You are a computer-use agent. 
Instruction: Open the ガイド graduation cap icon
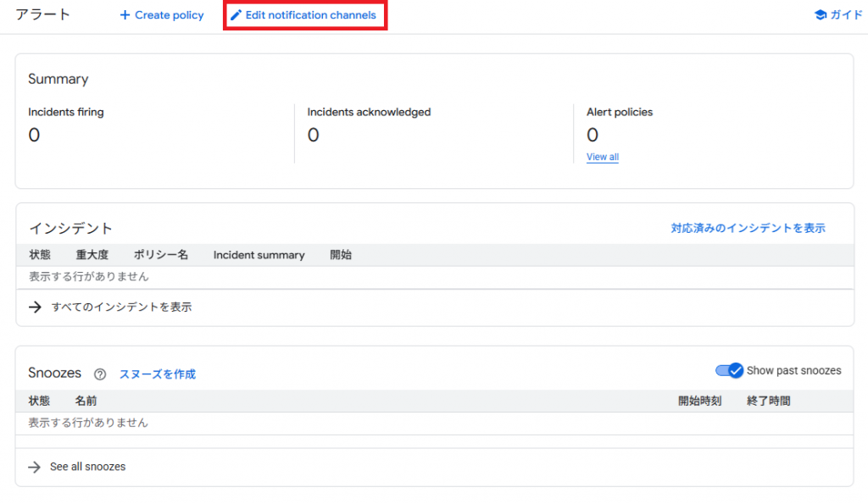[x=820, y=15]
